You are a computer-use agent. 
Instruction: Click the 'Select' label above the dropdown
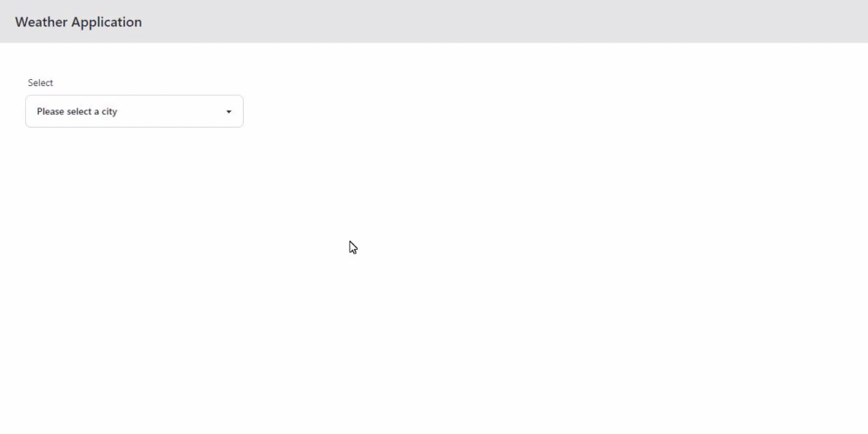tap(41, 82)
